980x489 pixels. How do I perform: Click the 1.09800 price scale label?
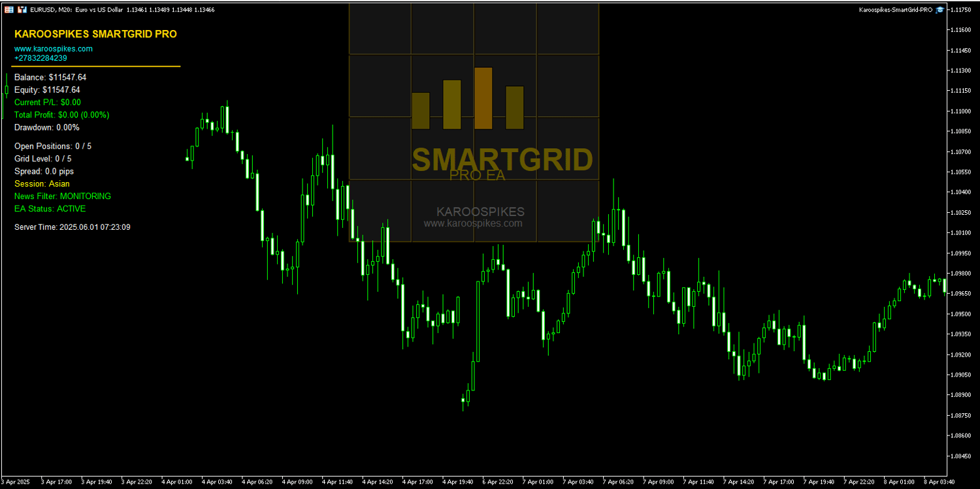pos(960,273)
